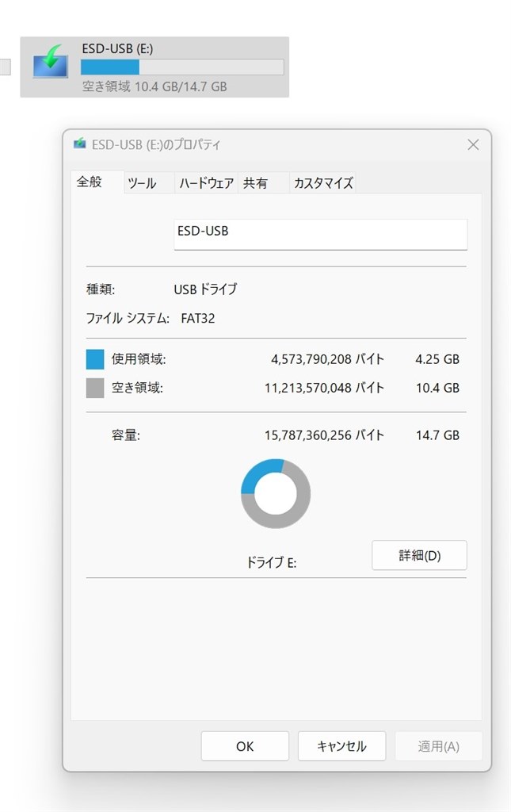Image resolution: width=511 pixels, height=812 pixels.
Task: Click the 4,573,790,208 バイト value
Action: pos(327,359)
